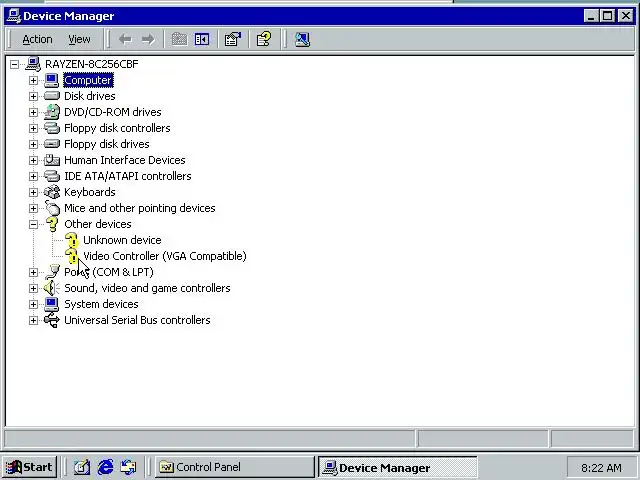Expand the Keyboards category
The height and width of the screenshot is (480, 640).
coord(33,192)
